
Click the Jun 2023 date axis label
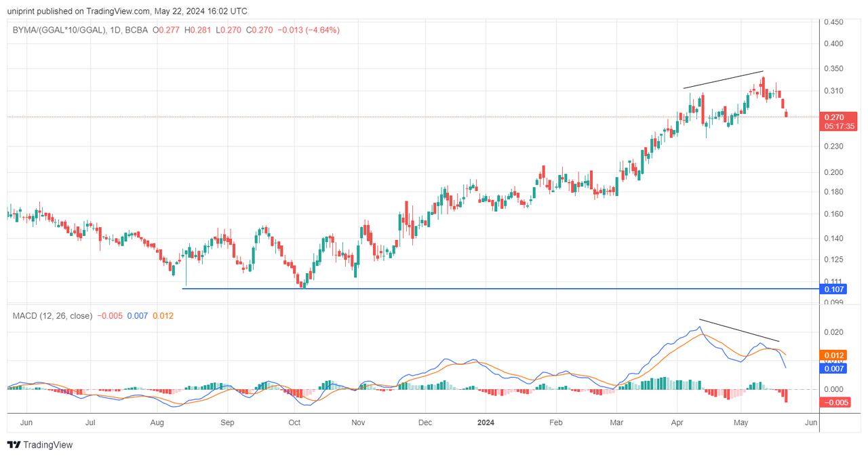(26, 422)
